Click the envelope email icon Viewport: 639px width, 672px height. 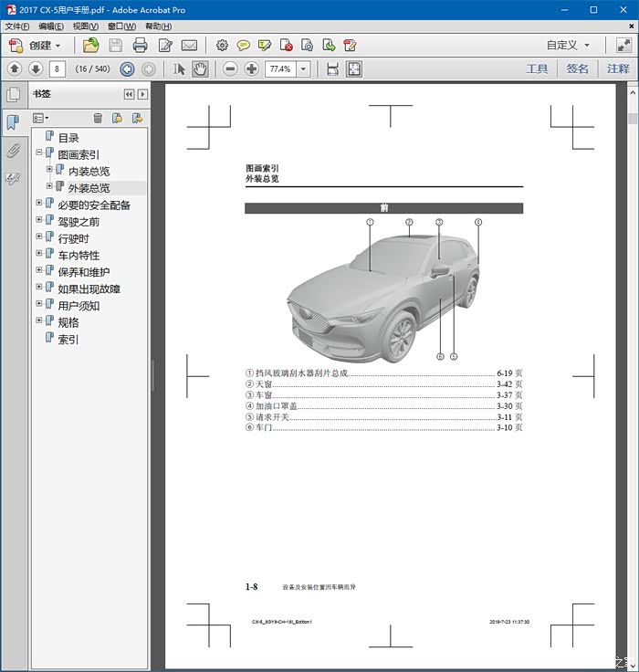189,45
